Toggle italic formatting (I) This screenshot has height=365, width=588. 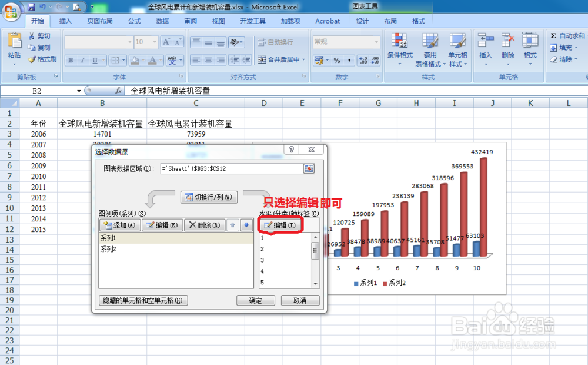[x=82, y=60]
